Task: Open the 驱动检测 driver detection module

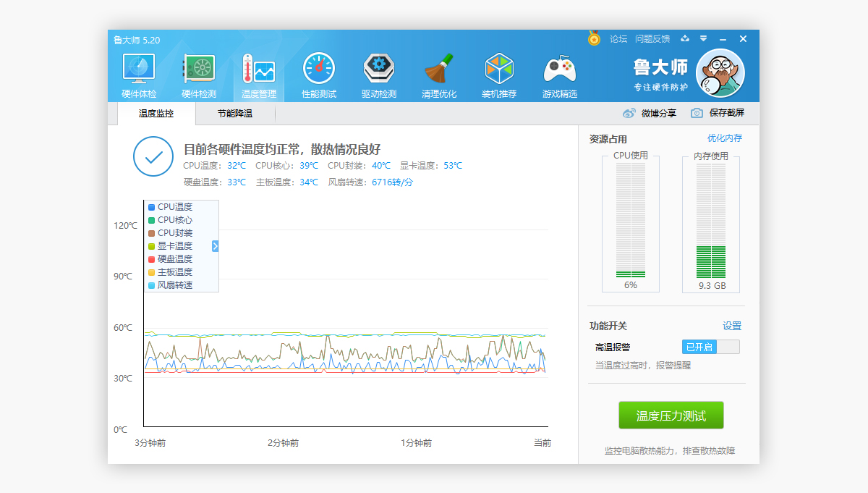Action: (378, 76)
